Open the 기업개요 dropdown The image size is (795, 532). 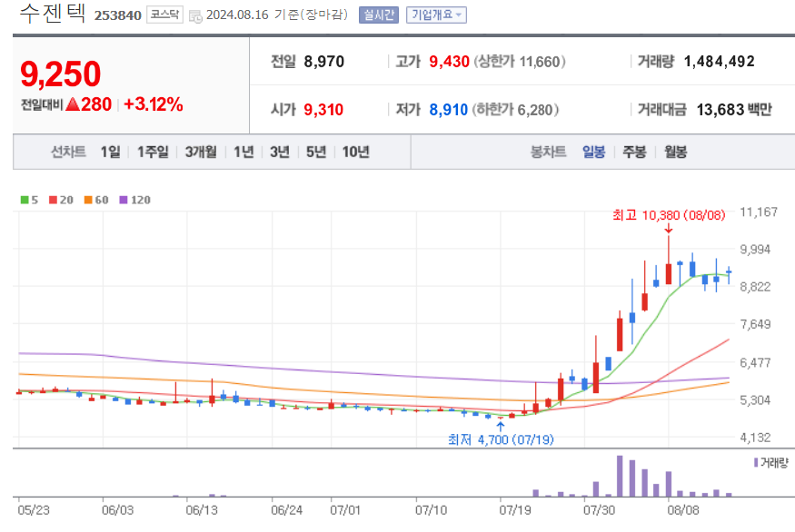coord(436,15)
